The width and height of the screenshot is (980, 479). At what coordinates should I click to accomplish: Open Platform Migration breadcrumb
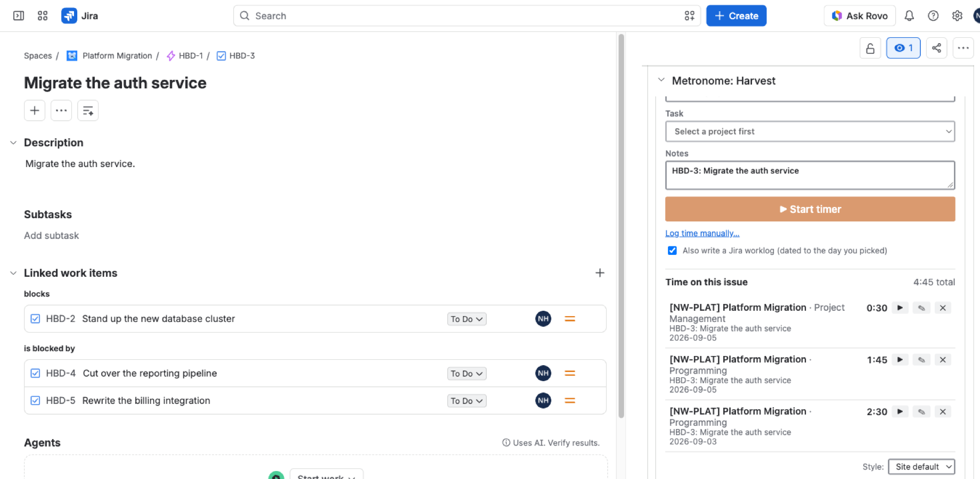click(117, 56)
